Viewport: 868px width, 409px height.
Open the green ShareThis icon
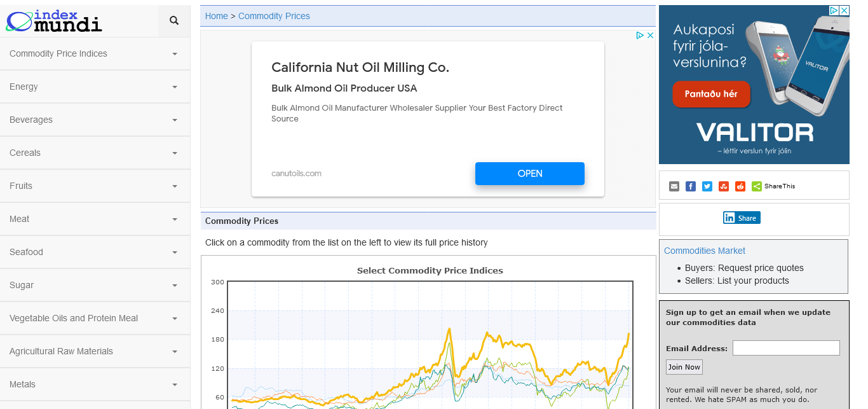(757, 186)
